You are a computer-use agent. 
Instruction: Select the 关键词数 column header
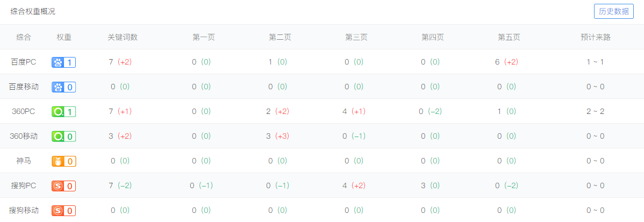123,37
